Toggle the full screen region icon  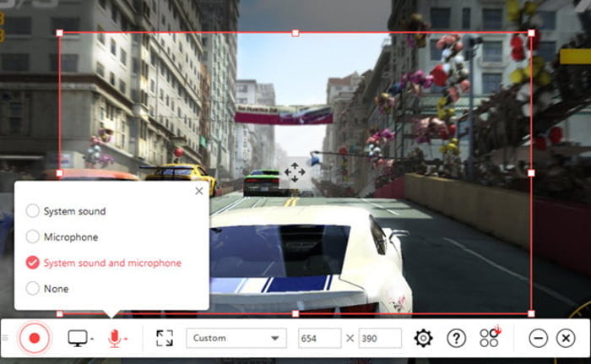coord(165,339)
